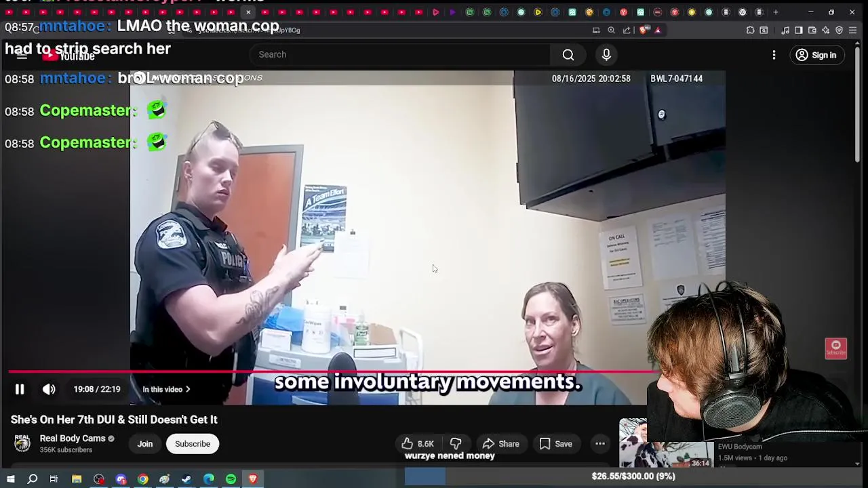Open Brave playlist music note icon
The height and width of the screenshot is (488, 868).
785,30
